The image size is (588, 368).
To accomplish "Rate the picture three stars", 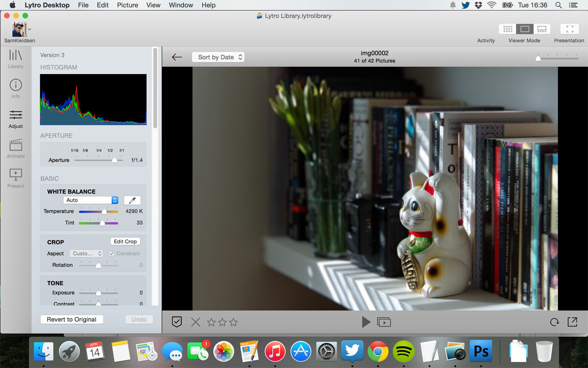I will [x=233, y=322].
